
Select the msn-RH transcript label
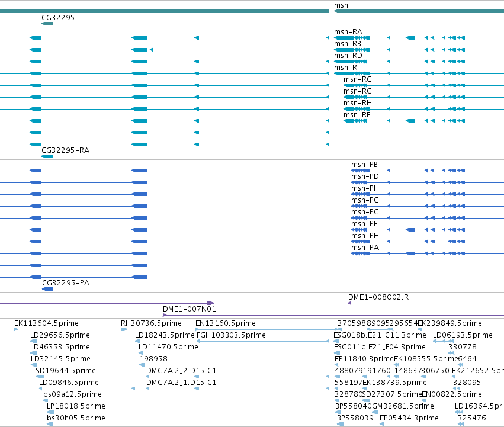(358, 103)
